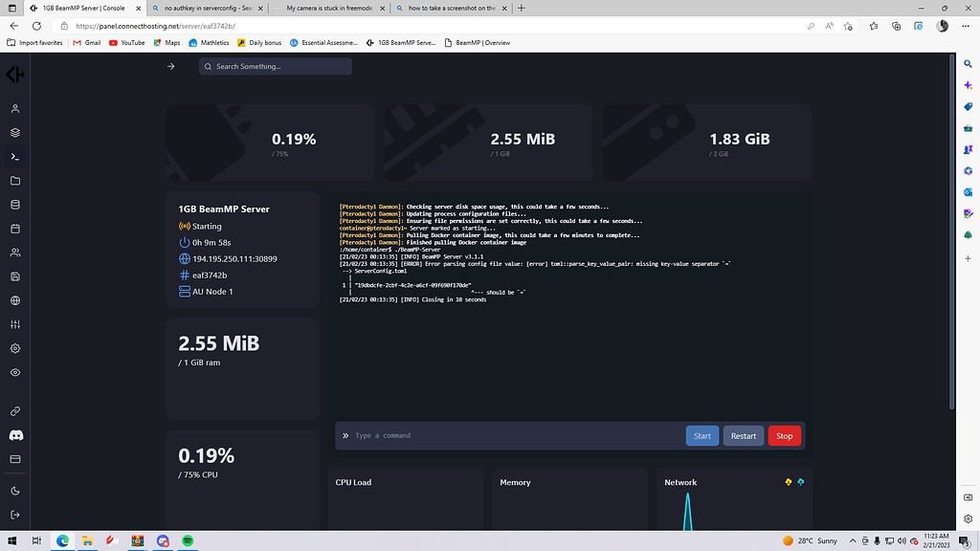The height and width of the screenshot is (551, 980).
Task: Show hidden system tray icons chevron
Action: (x=853, y=541)
